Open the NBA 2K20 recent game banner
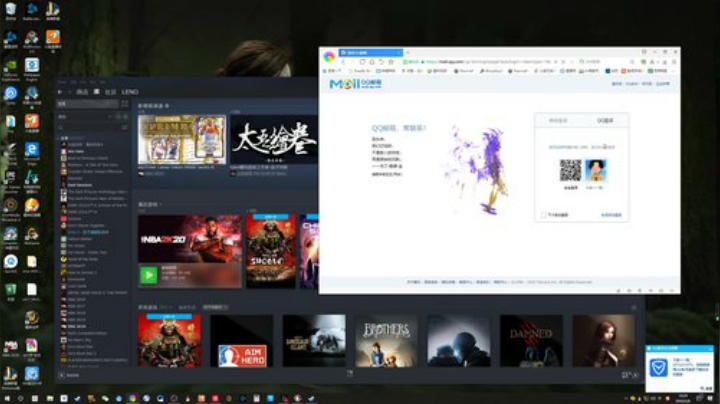 click(x=190, y=239)
